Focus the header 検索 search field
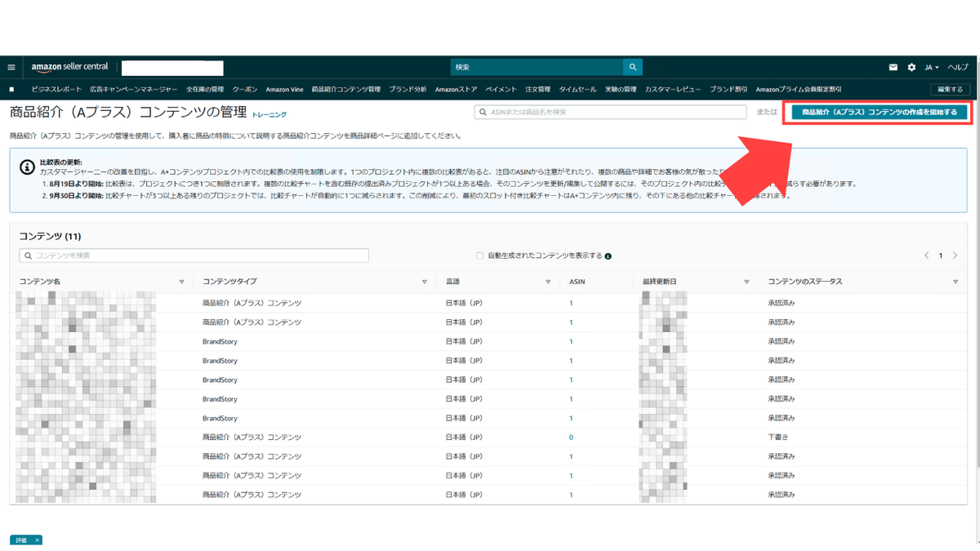The image size is (980, 551). pyautogui.click(x=537, y=67)
